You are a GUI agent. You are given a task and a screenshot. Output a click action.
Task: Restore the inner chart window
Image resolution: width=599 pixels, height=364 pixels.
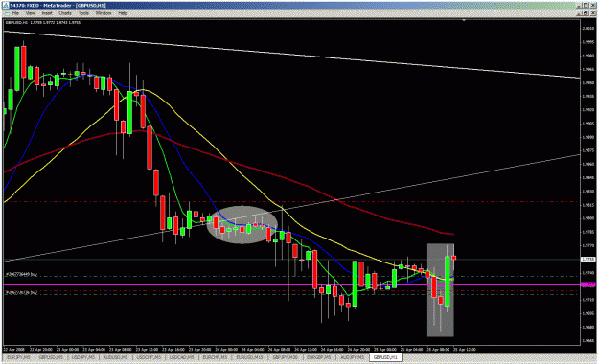click(x=586, y=13)
